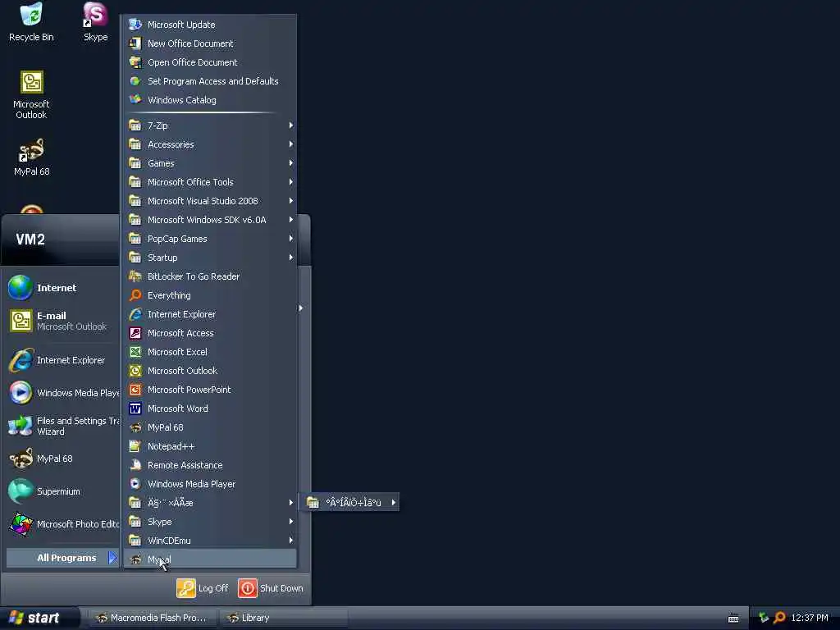The image size is (840, 630).
Task: Click the Everything magnifier icon in All Programs
Action: pos(135,295)
